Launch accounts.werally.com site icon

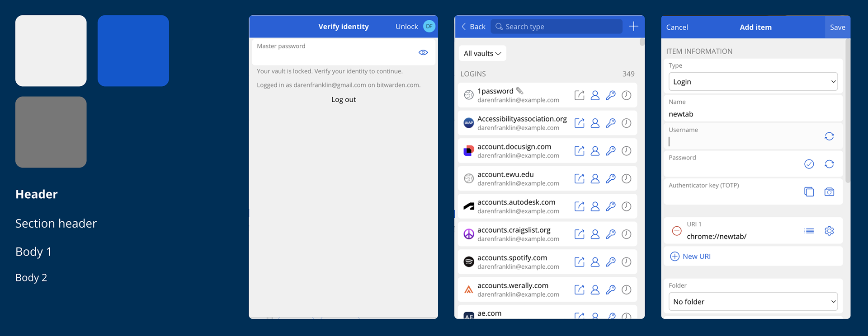point(579,289)
